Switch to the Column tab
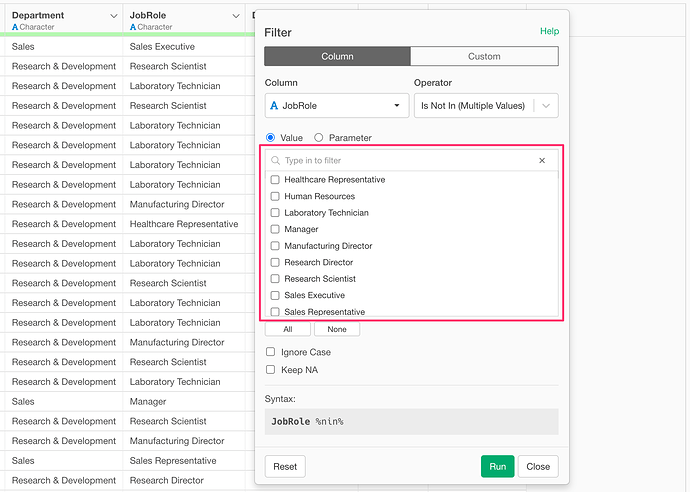The height and width of the screenshot is (492, 690). pyautogui.click(x=337, y=56)
